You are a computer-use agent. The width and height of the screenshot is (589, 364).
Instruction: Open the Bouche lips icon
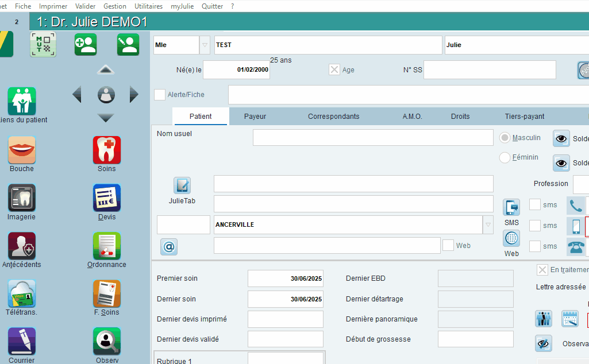click(22, 150)
